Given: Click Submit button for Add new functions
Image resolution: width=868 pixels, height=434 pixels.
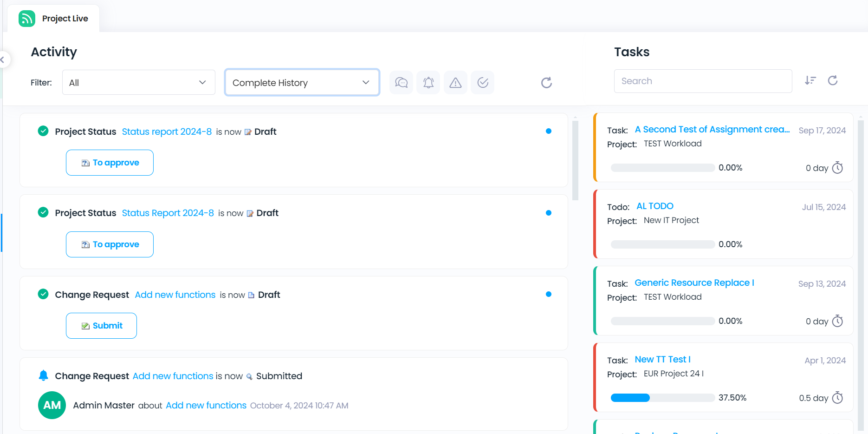Looking at the screenshot, I should pos(101,326).
